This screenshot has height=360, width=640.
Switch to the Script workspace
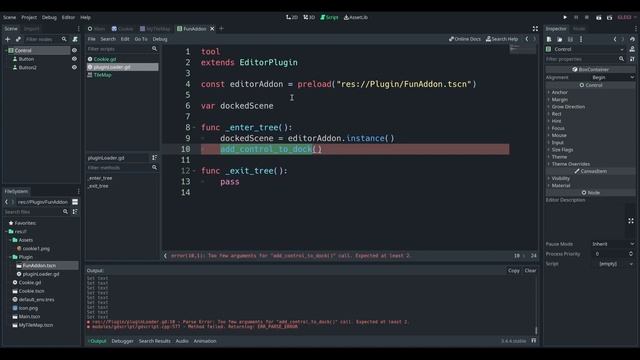coord(329,18)
